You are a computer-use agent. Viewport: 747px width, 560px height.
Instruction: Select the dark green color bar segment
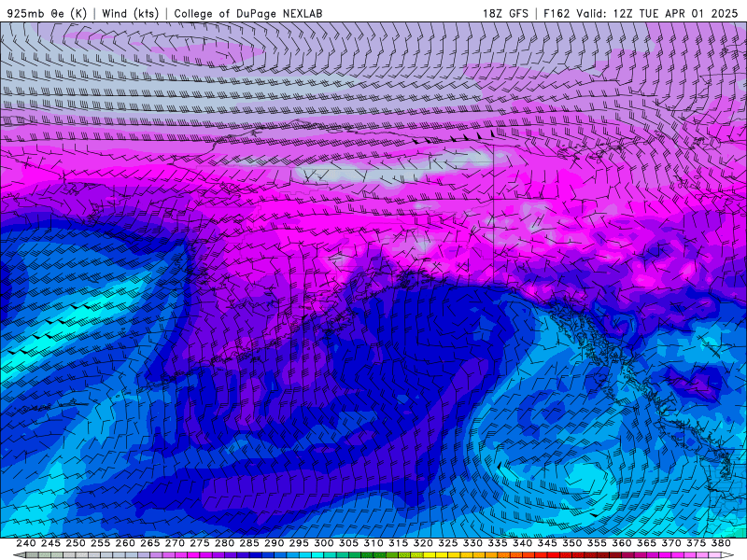[367, 555]
